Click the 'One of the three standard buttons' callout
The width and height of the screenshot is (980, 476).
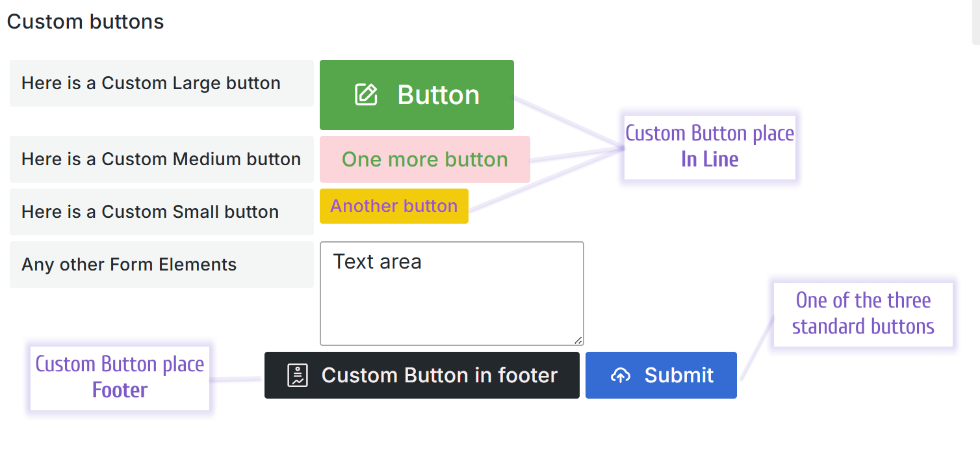863,313
